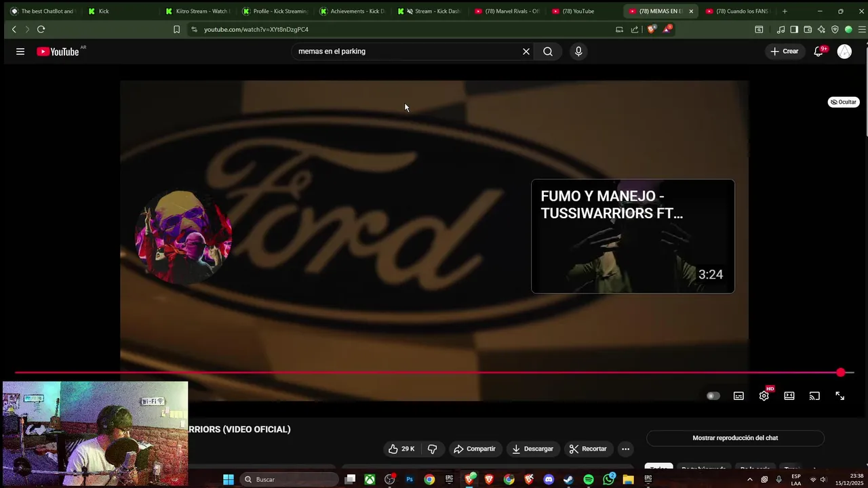
Task: Like the video with 29 K likes
Action: tap(401, 449)
